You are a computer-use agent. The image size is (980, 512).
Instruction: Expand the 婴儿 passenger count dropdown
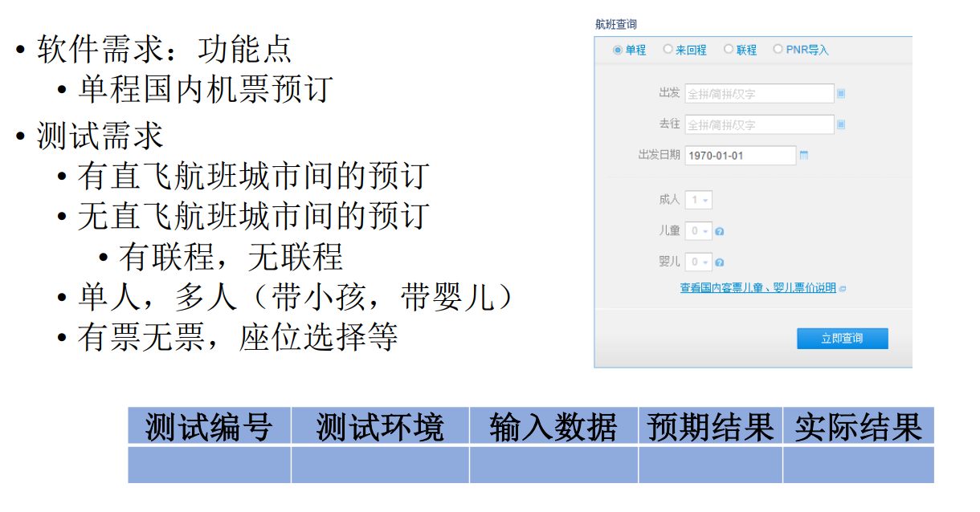(698, 262)
